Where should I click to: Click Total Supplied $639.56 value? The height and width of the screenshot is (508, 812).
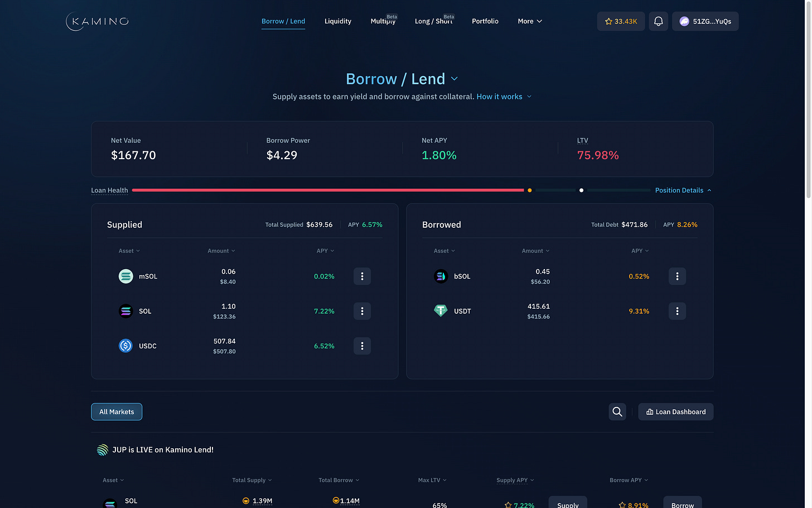(x=320, y=225)
